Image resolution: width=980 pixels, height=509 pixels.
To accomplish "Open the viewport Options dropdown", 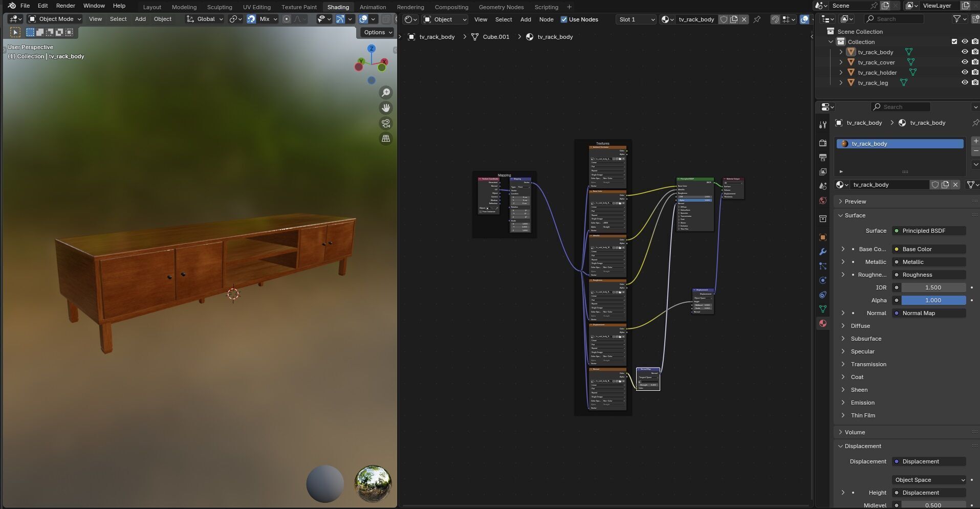I will click(378, 32).
